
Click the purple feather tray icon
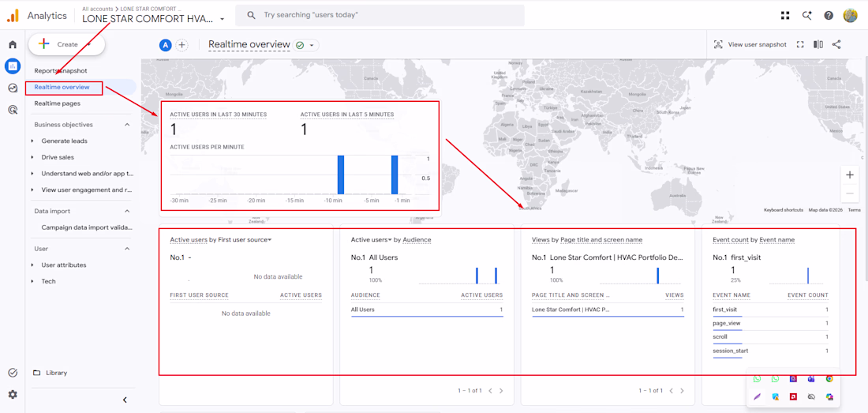(757, 397)
